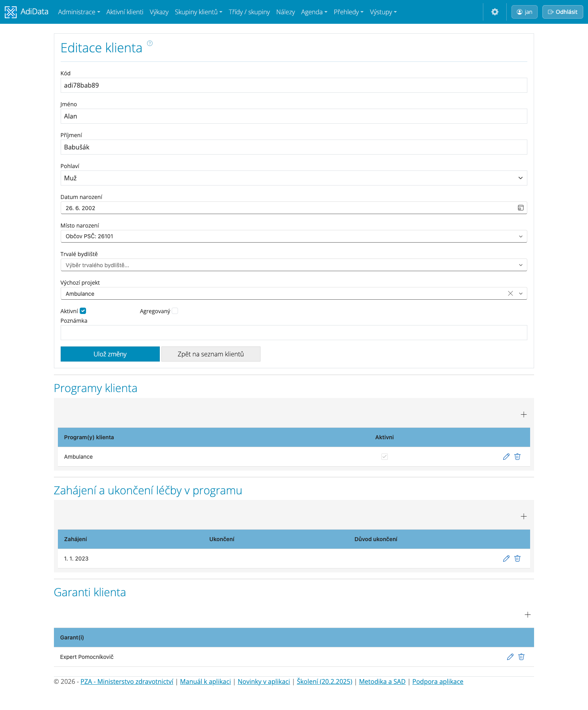Clear Výchozí projekt selection with X
This screenshot has width=588, height=710.
point(510,293)
